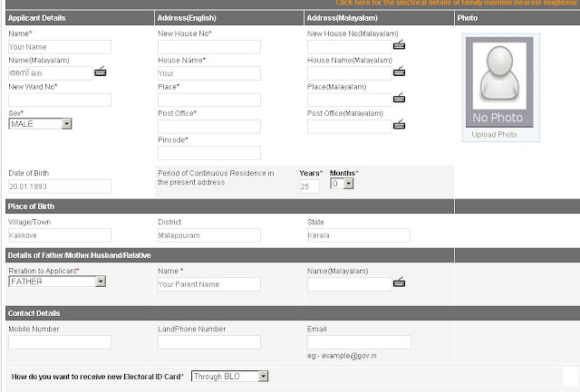Select the Pincode input box
Viewport: 580px width, 392px height.
tap(209, 153)
